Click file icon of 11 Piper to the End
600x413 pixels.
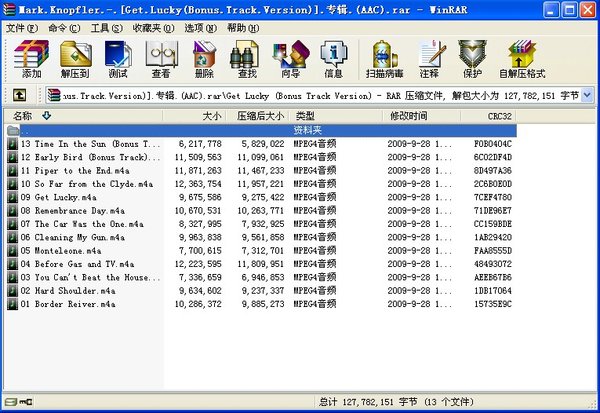(x=13, y=171)
